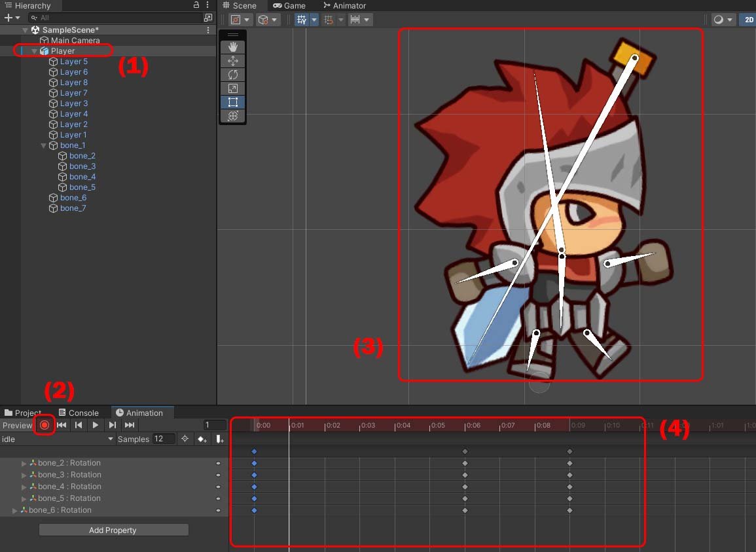Open the idle animation clip dropdown
The image size is (756, 552).
click(58, 439)
